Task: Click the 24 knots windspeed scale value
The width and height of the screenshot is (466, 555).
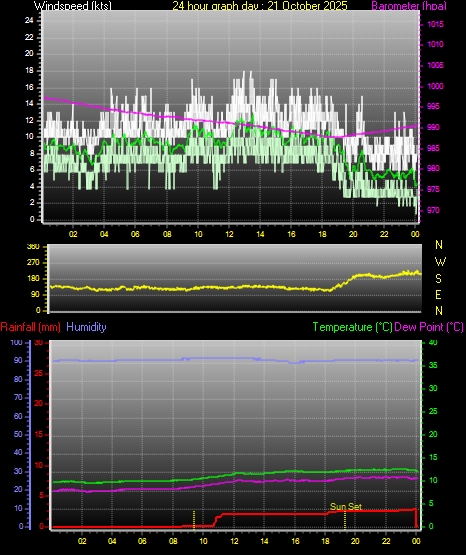Action: pos(29,20)
